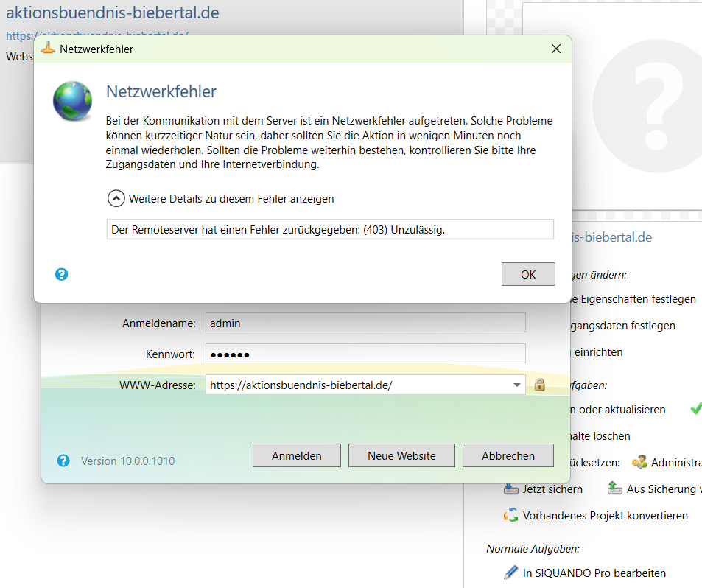Click the Neue Website button
The width and height of the screenshot is (702, 588).
(x=401, y=455)
